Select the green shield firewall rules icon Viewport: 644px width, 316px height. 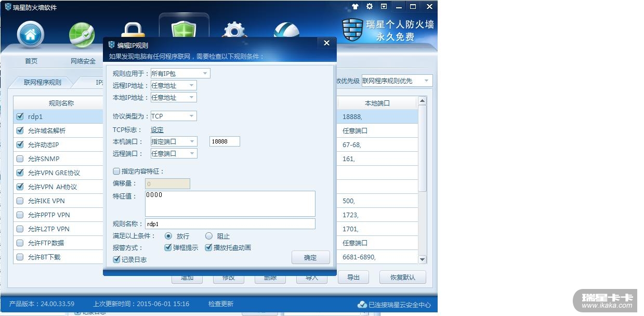(x=183, y=29)
